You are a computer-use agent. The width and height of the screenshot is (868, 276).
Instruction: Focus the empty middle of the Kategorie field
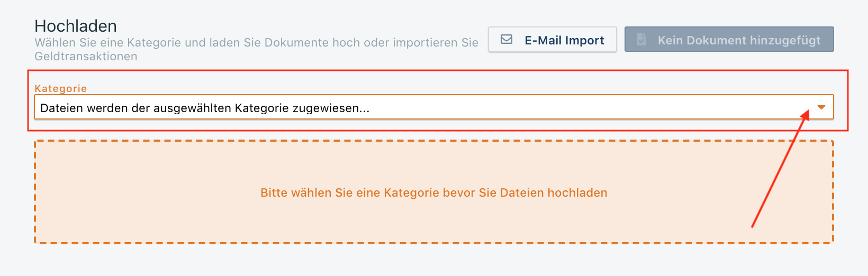(x=582, y=107)
